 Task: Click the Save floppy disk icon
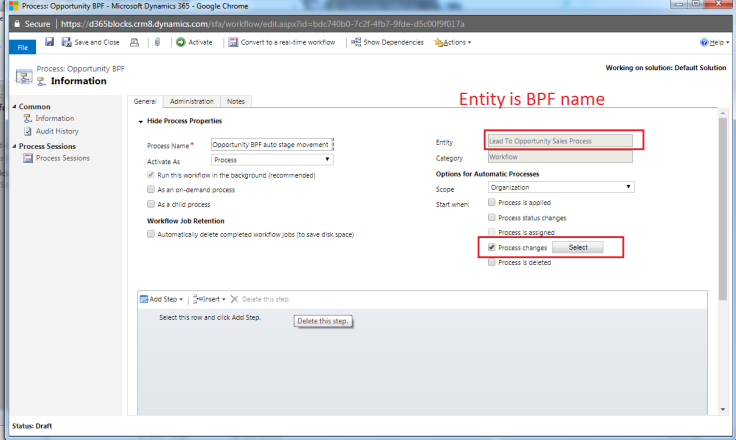(x=49, y=42)
